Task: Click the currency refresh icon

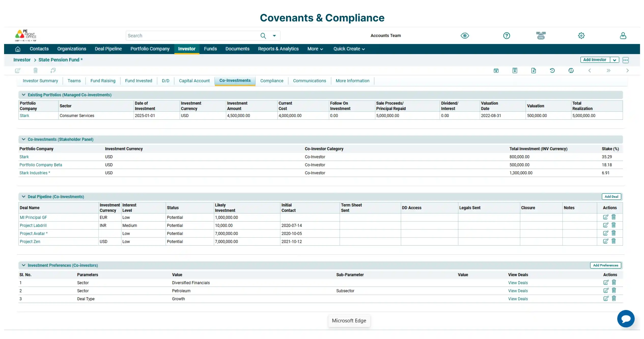Action: point(571,71)
